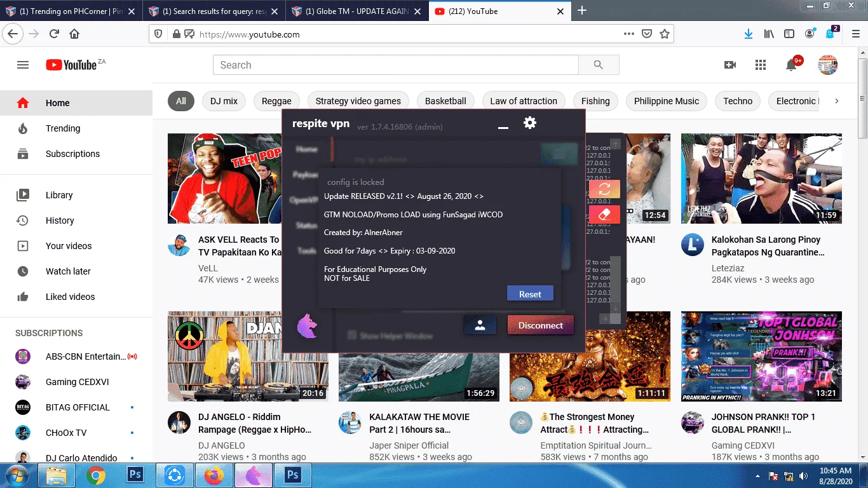Click the Firefox reload button
This screenshot has height=488, width=868.
click(55, 34)
